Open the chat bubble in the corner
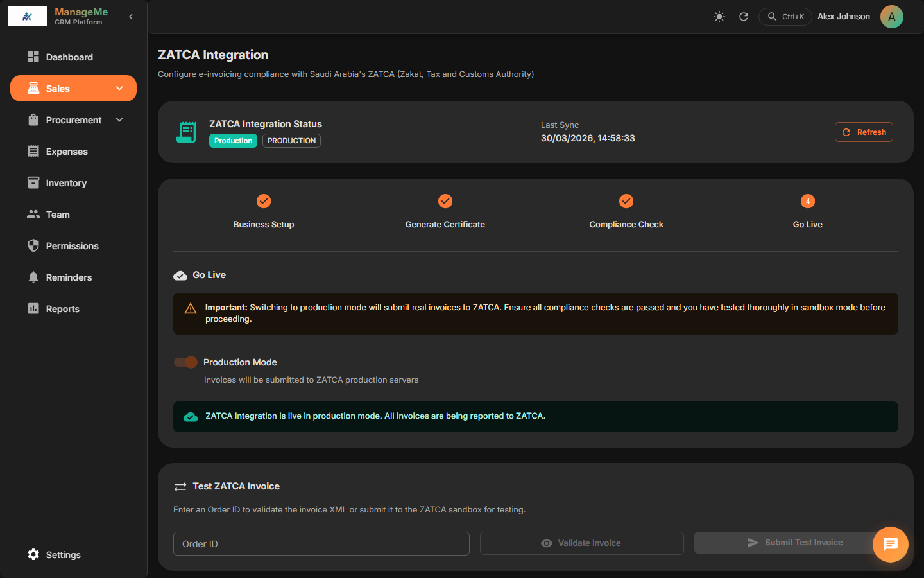 pyautogui.click(x=890, y=544)
